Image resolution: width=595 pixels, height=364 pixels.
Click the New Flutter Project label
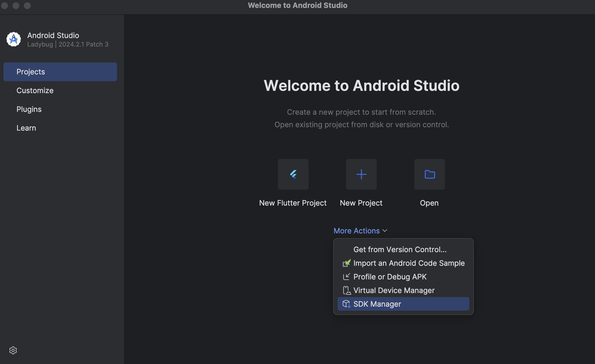pos(293,203)
